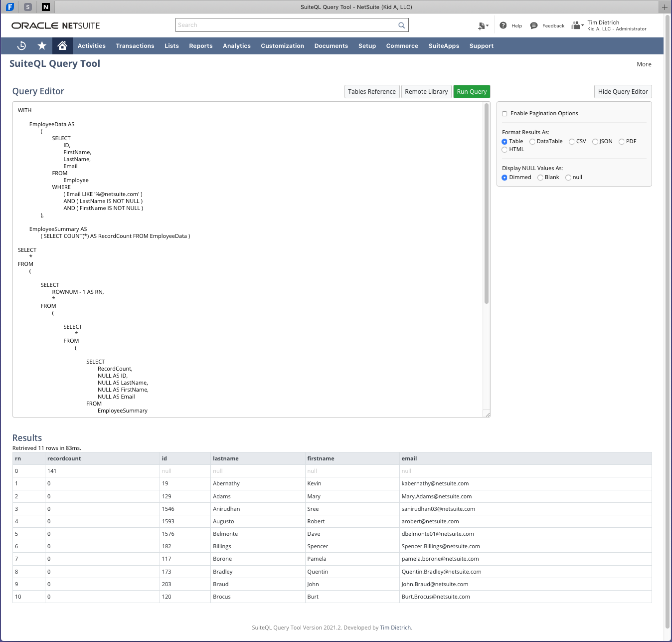Viewport: 672px width, 642px height.
Task: Select the id cell 1546
Action: [185, 509]
